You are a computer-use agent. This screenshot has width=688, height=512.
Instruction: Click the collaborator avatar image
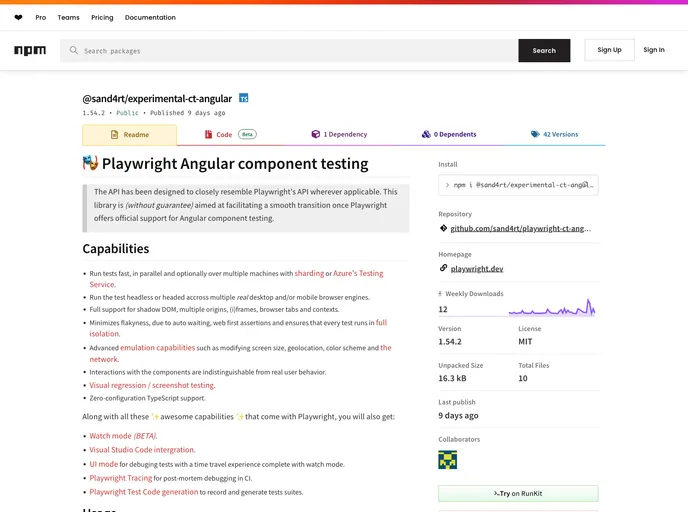(x=448, y=460)
